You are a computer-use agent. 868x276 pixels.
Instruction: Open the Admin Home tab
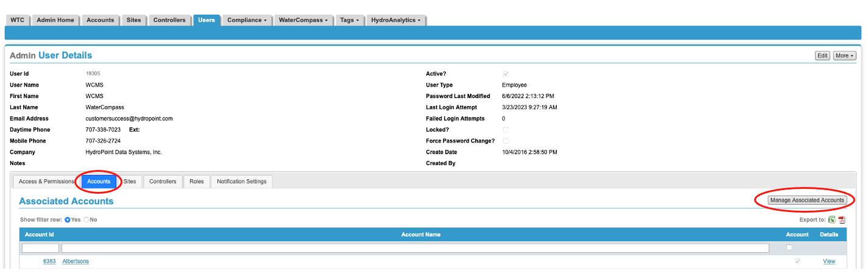coord(55,20)
